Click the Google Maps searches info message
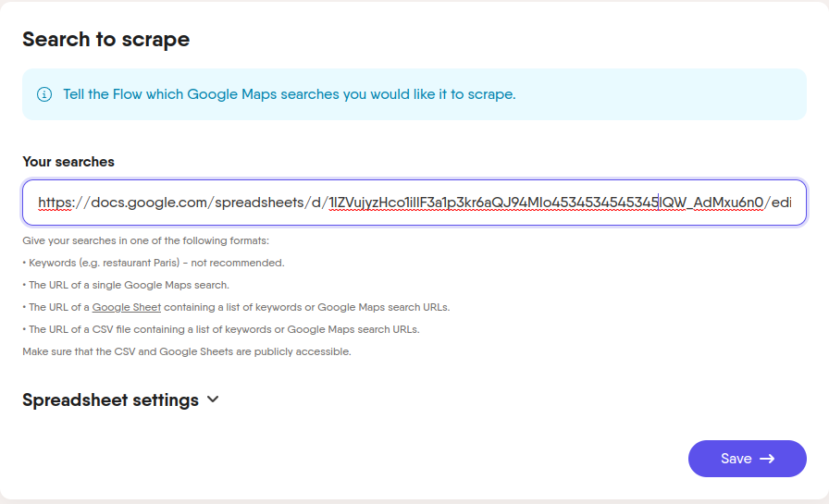829x504 pixels. click(x=290, y=94)
